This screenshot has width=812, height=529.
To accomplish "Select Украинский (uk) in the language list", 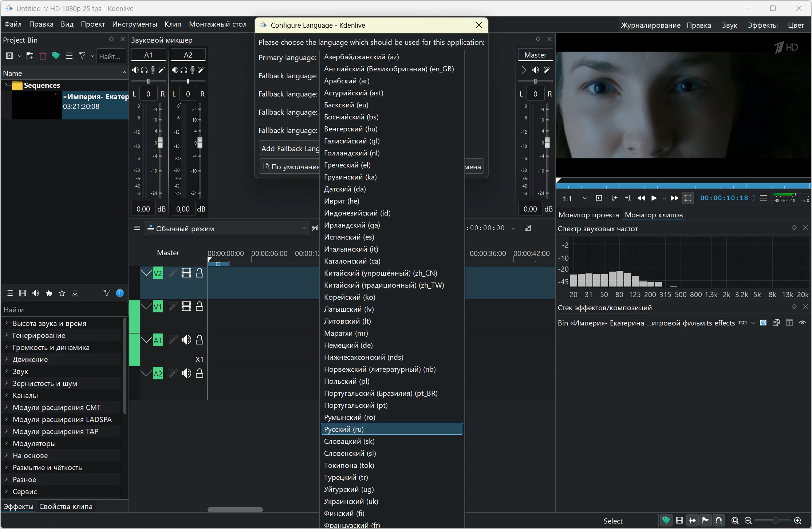I will tap(351, 501).
